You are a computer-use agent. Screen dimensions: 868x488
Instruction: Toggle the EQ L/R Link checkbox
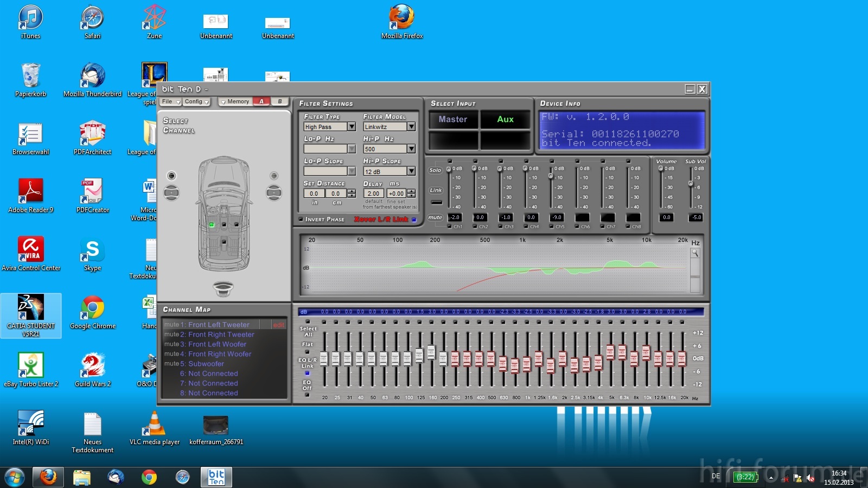307,373
